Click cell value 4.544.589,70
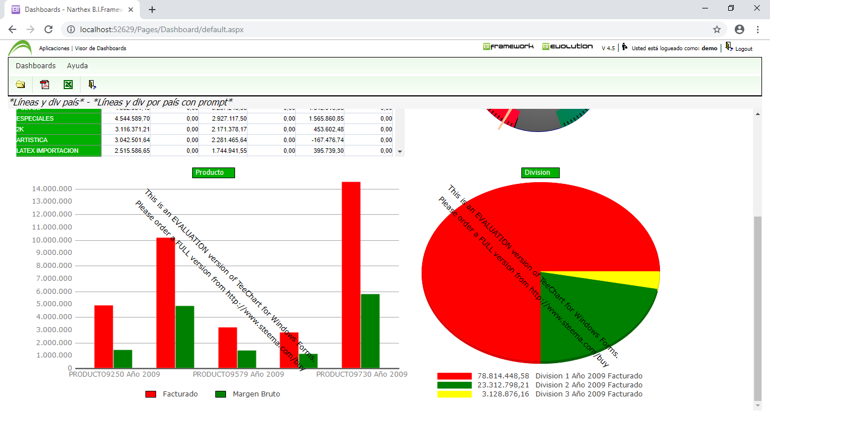Image resolution: width=868 pixels, height=441 pixels. pyautogui.click(x=132, y=119)
